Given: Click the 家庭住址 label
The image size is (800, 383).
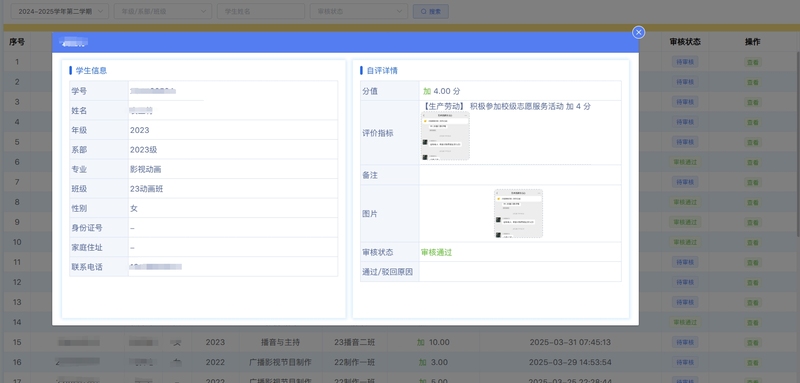Looking at the screenshot, I should tap(87, 247).
